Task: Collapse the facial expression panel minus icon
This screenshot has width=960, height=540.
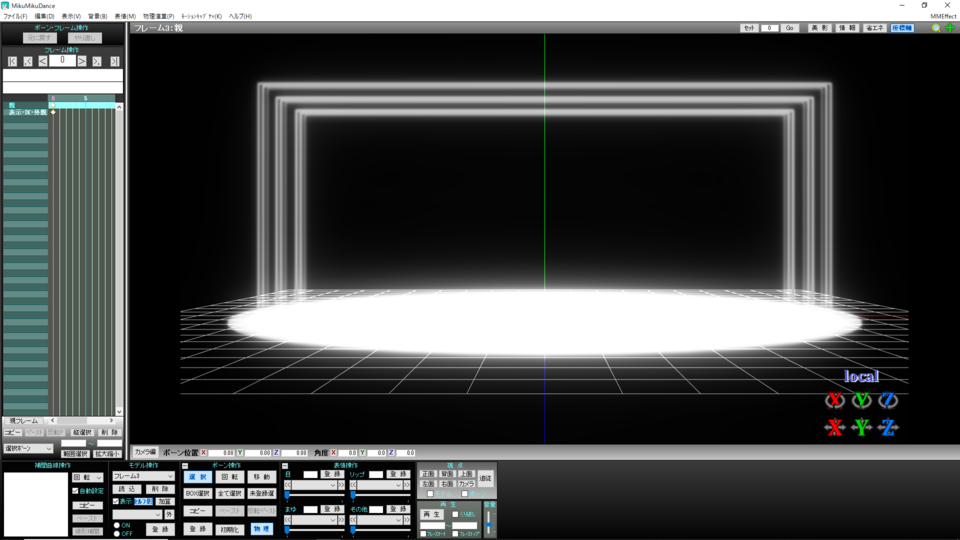Action: (285, 466)
